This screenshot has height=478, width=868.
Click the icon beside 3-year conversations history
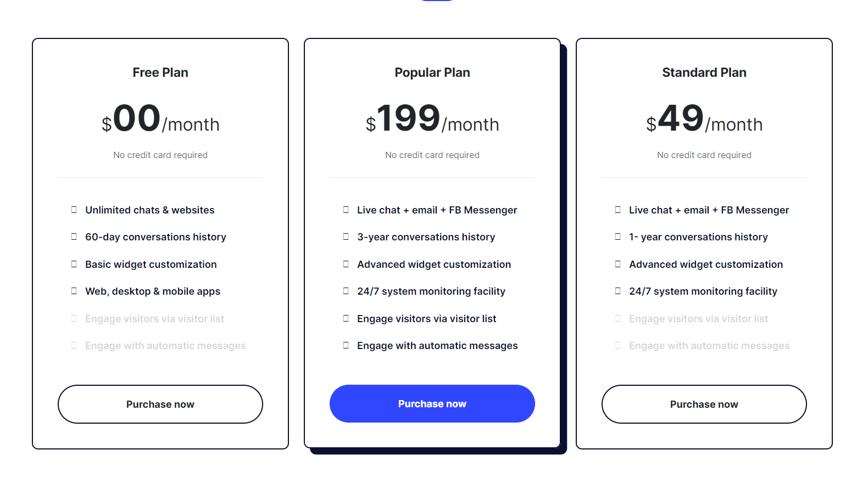pos(346,237)
